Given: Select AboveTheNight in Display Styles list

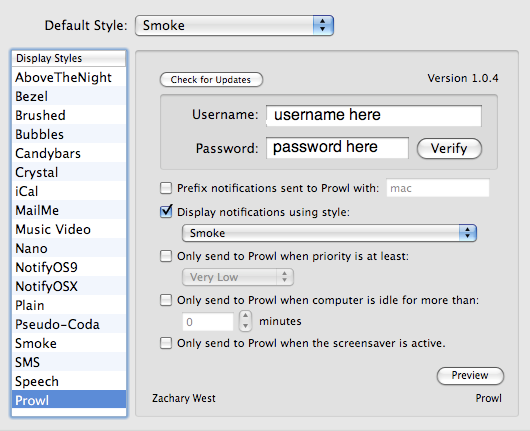Looking at the screenshot, I should [x=69, y=77].
